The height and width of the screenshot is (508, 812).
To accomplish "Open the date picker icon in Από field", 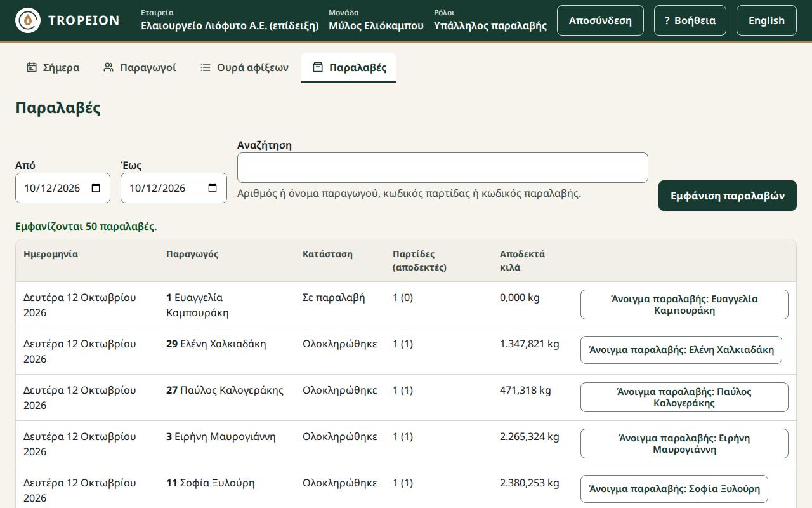I will pyautogui.click(x=96, y=188).
